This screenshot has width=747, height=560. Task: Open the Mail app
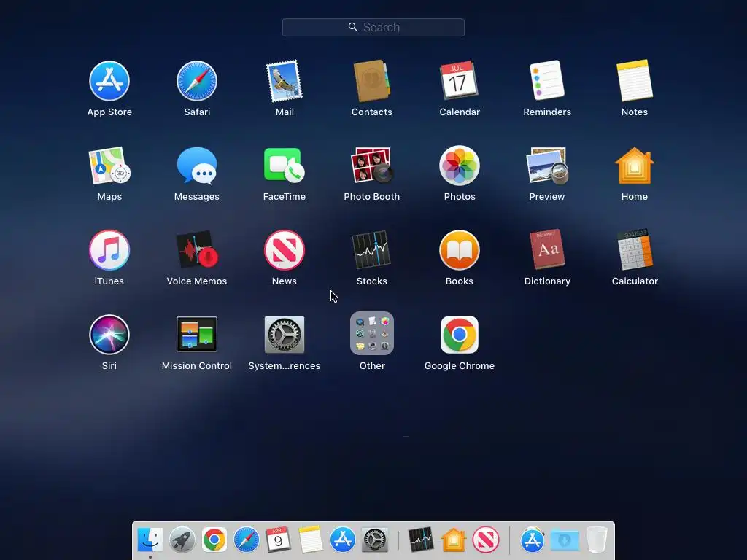[285, 81]
